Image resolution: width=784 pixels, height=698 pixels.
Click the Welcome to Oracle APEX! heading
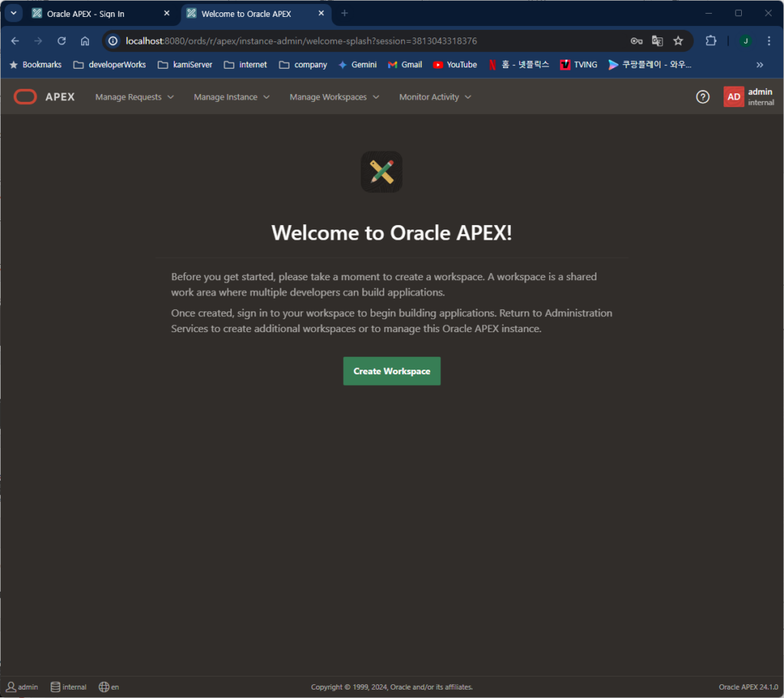[391, 233]
